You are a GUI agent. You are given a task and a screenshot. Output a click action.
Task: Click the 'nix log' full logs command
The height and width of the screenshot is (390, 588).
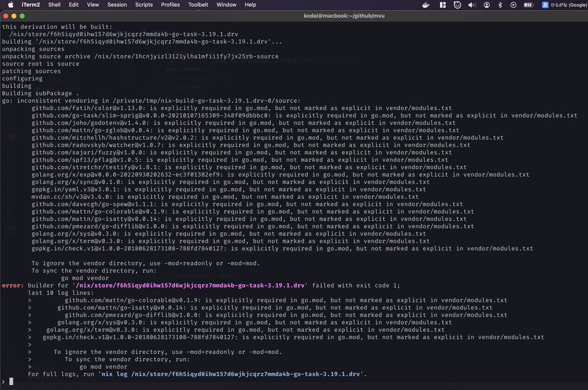pos(231,374)
